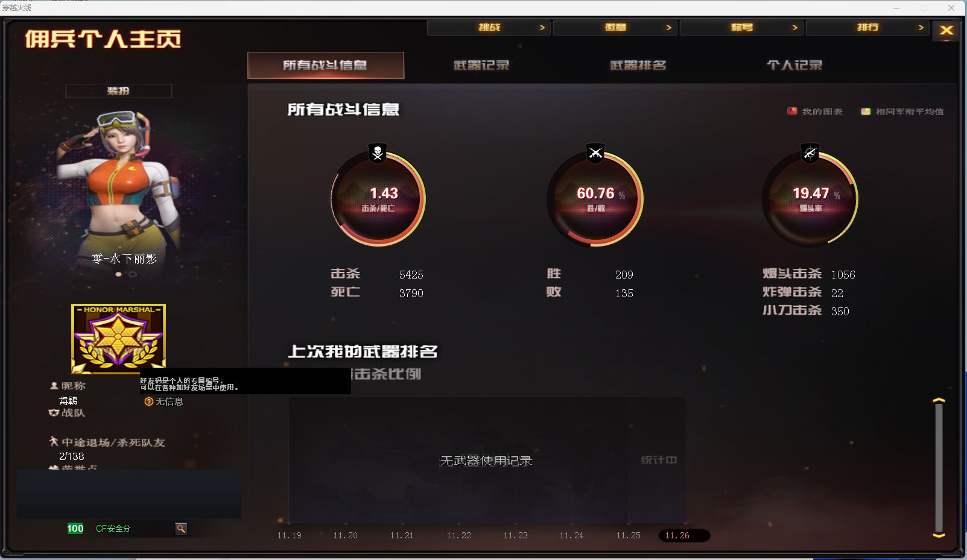Expand the 称号 menu

pos(741,28)
